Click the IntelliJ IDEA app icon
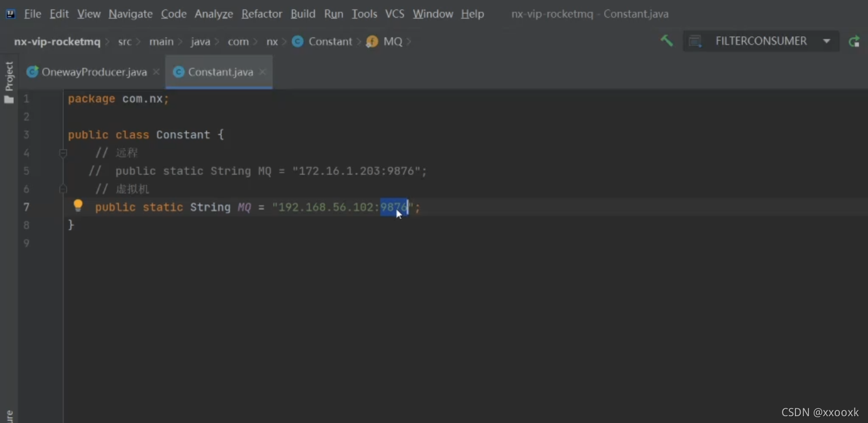This screenshot has width=868, height=423. [10, 14]
